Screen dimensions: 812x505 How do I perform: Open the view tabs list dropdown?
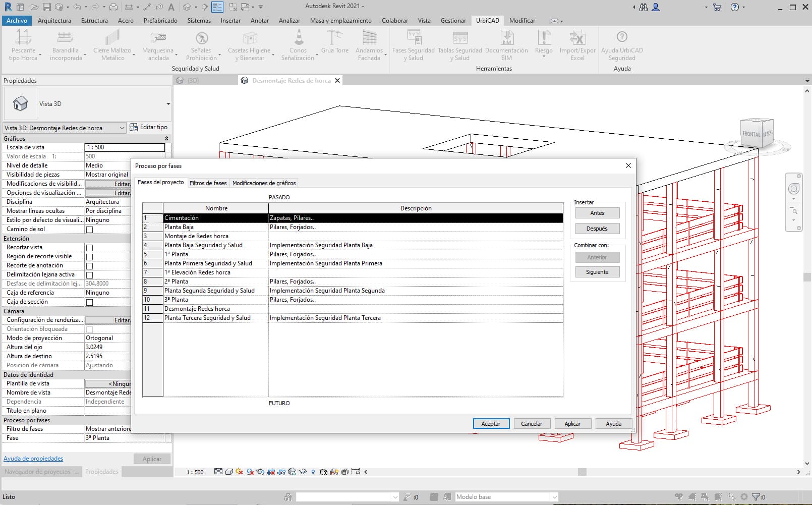pos(807,80)
